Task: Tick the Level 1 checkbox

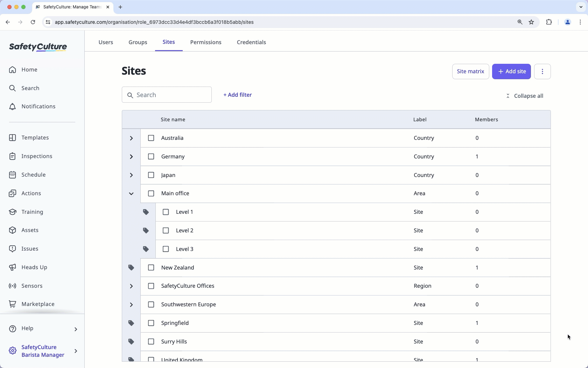Action: click(166, 212)
